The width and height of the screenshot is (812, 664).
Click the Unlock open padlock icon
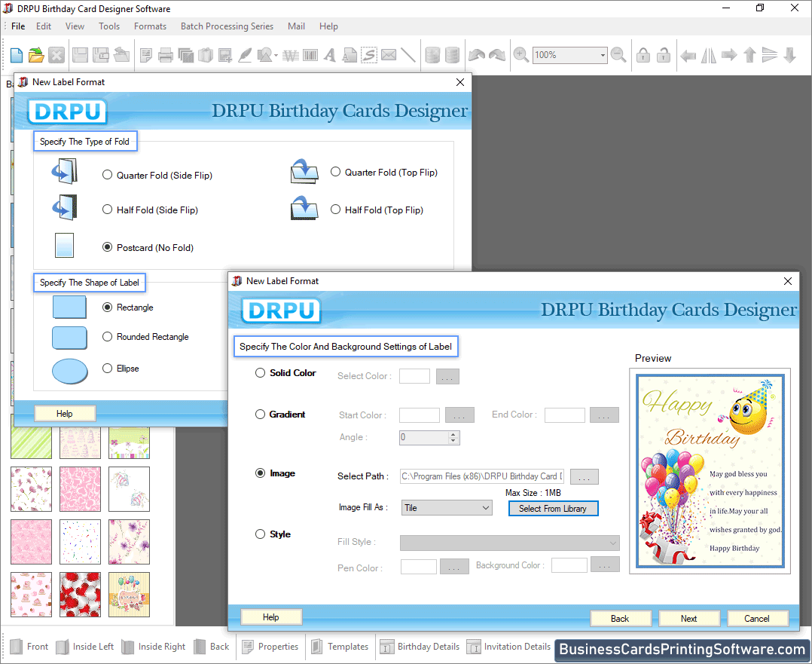pos(664,55)
